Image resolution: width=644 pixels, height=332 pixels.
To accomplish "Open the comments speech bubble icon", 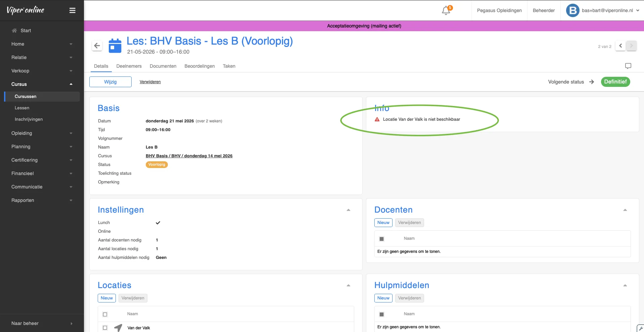I will (x=628, y=66).
